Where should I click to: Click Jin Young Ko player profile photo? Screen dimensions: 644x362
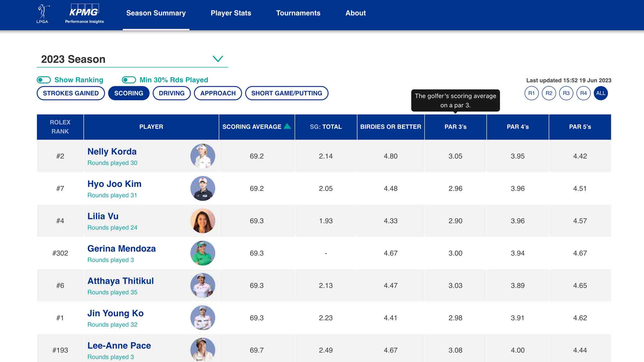(202, 317)
